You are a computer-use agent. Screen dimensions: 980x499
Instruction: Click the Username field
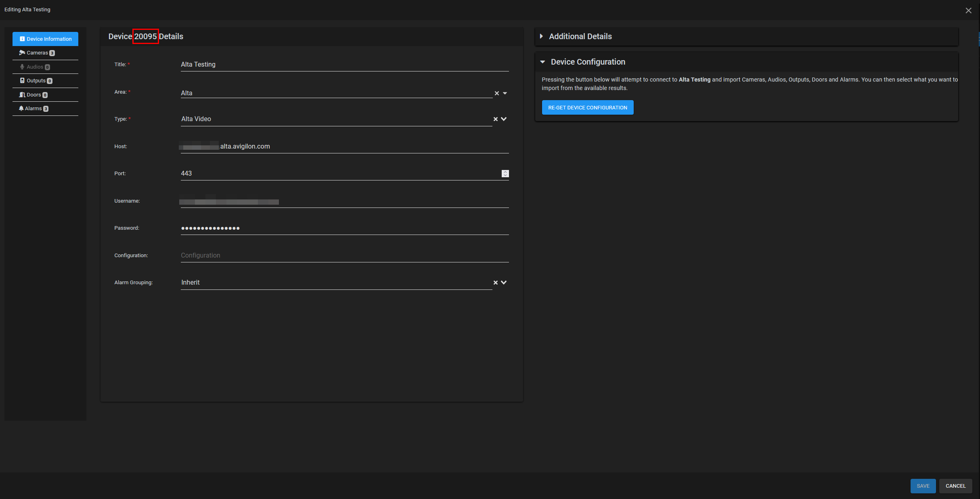click(345, 201)
